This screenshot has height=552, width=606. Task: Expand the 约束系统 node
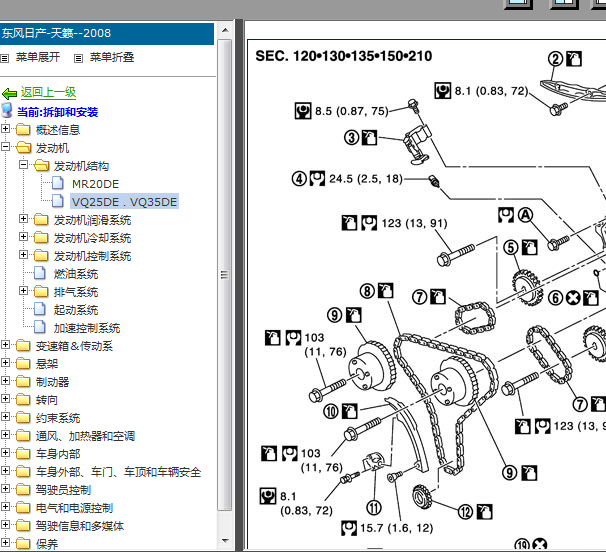pos(5,416)
